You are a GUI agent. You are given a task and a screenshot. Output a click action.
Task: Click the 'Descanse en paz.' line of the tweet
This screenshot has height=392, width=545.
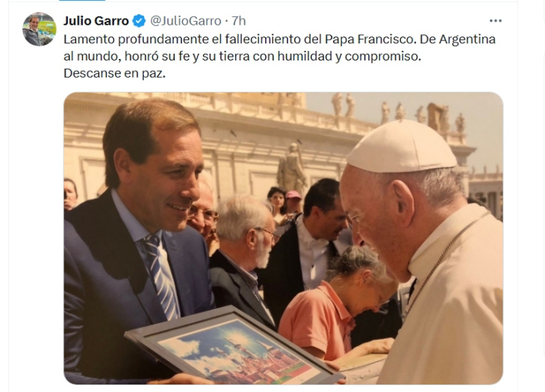114,73
